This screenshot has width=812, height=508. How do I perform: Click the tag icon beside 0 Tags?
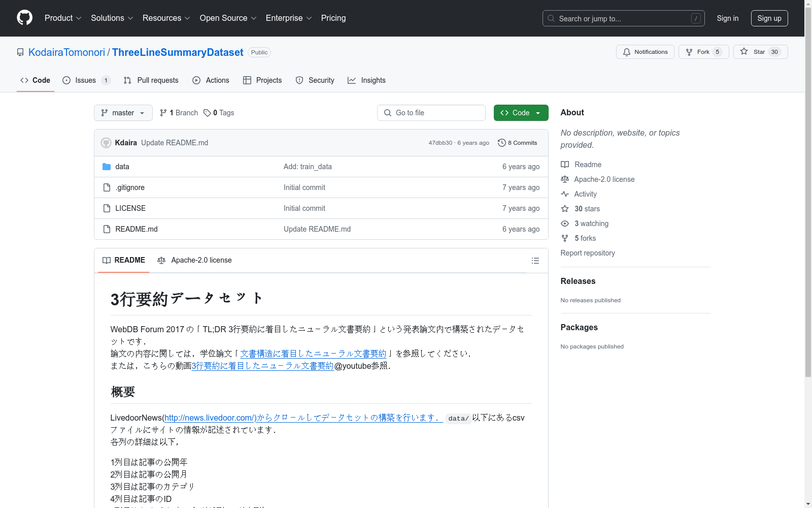(207, 113)
